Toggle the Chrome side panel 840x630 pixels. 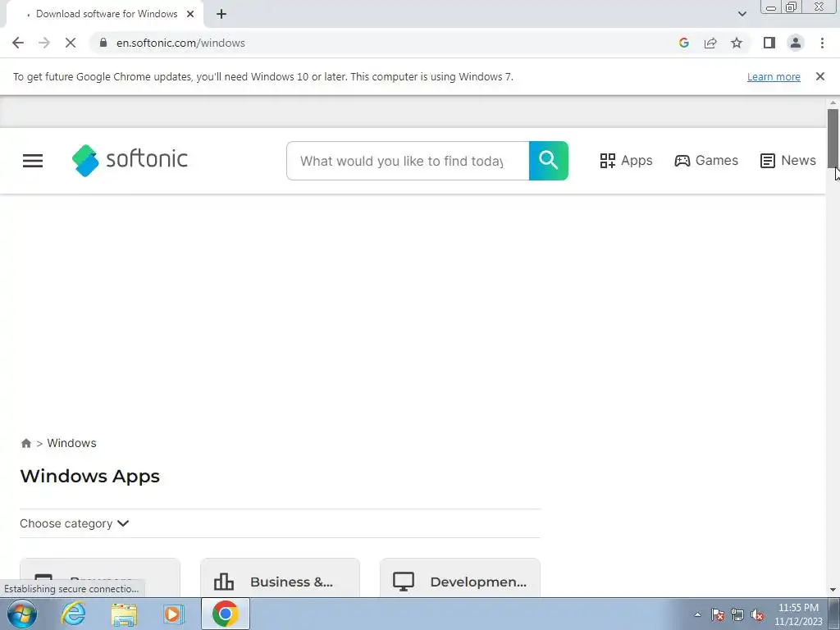[x=769, y=43]
